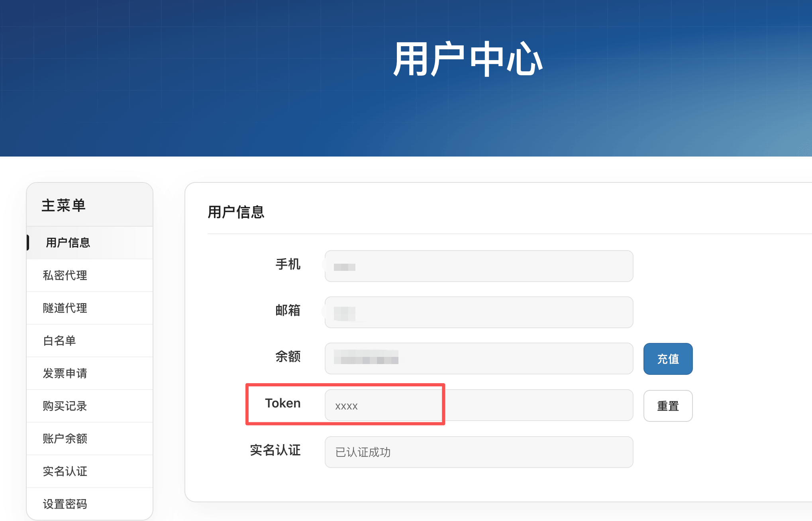Open the 设置密码 page

click(65, 504)
